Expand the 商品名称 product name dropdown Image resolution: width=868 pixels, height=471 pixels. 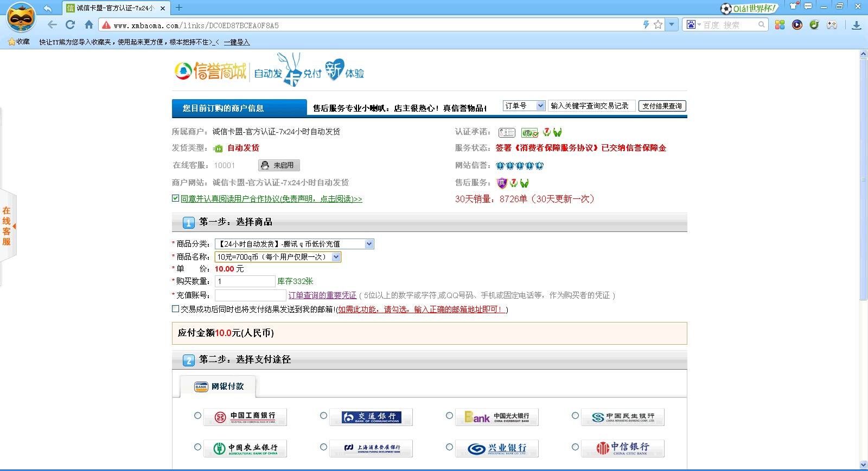278,257
